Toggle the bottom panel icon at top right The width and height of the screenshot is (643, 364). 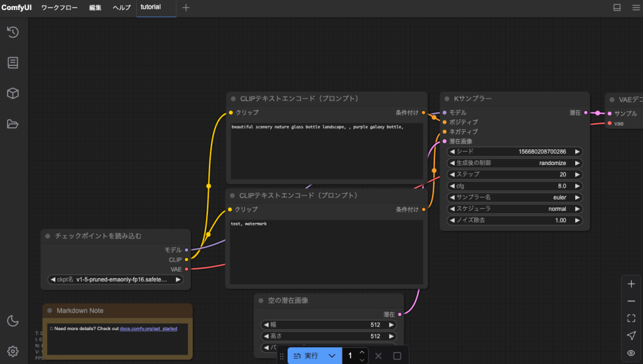(x=617, y=8)
